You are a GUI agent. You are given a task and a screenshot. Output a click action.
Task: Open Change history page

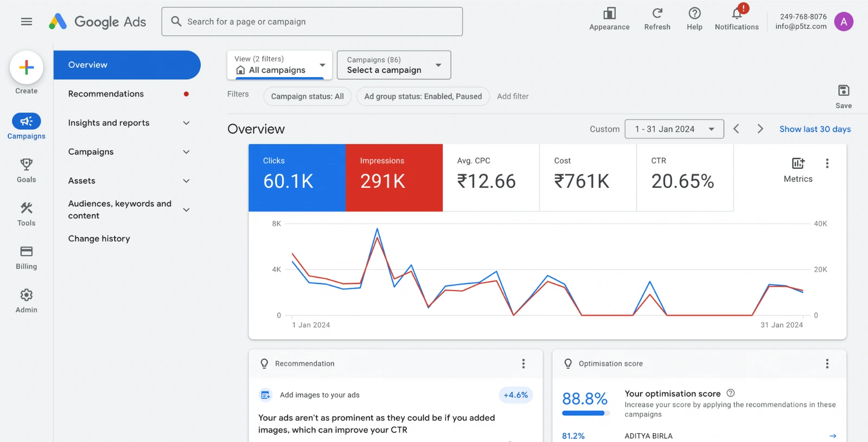click(x=99, y=238)
